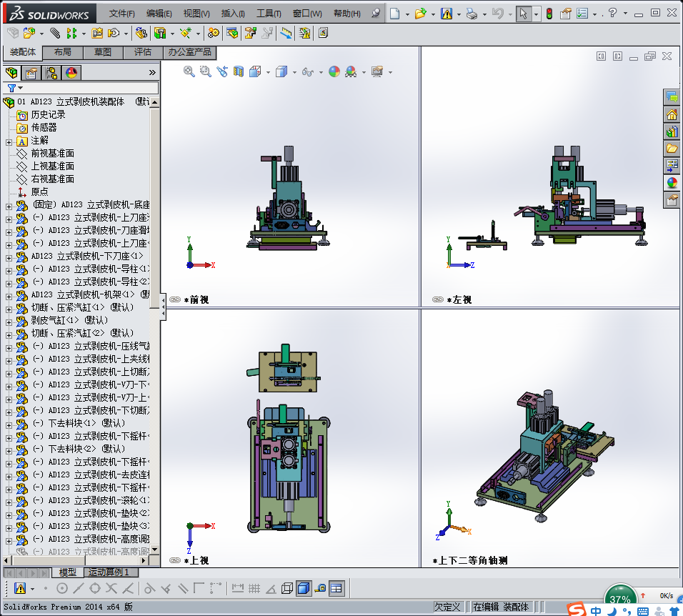Click the Show Hidden Components icon
This screenshot has height=616, width=683.
point(141,33)
